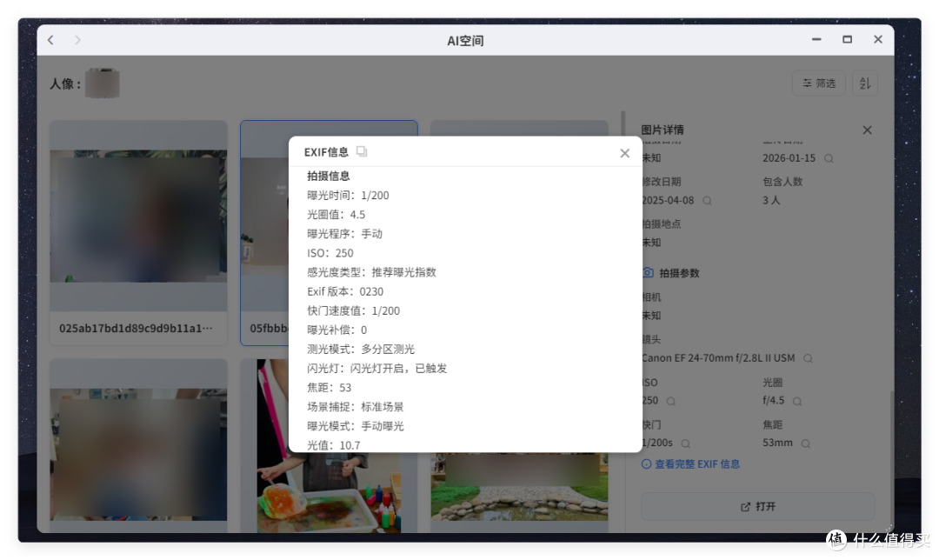Go forward with the right arrow
Viewport: 939px width, 560px height.
point(77,40)
